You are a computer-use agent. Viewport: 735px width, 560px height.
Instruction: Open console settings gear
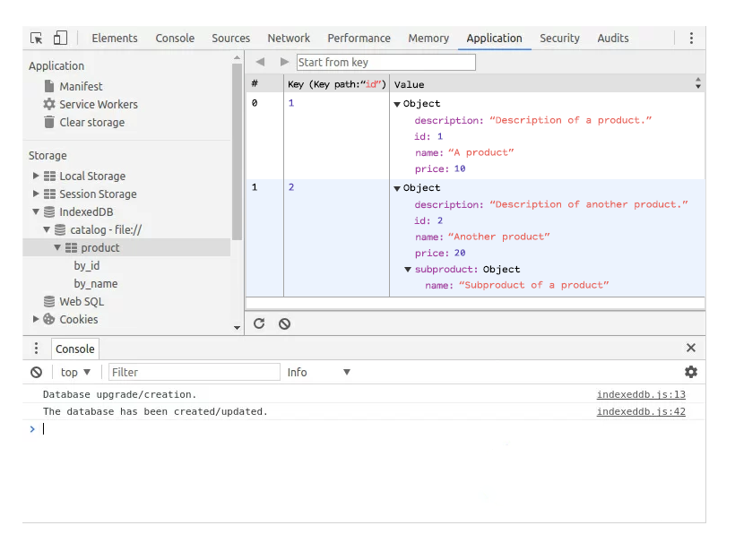(x=691, y=372)
